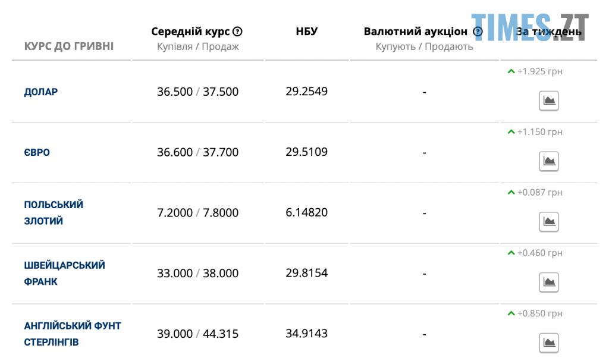Click the dollar NBU rate 29.2549
The width and height of the screenshot is (609, 364).
pos(307,92)
